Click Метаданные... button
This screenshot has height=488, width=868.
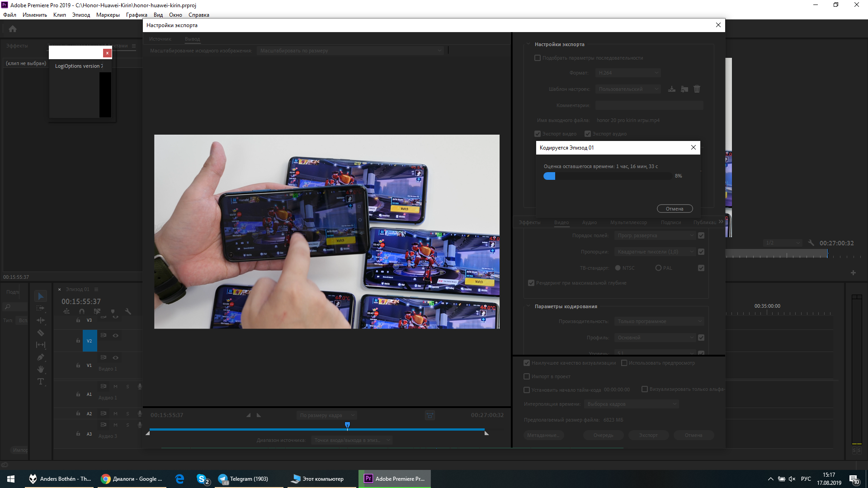pyautogui.click(x=544, y=435)
